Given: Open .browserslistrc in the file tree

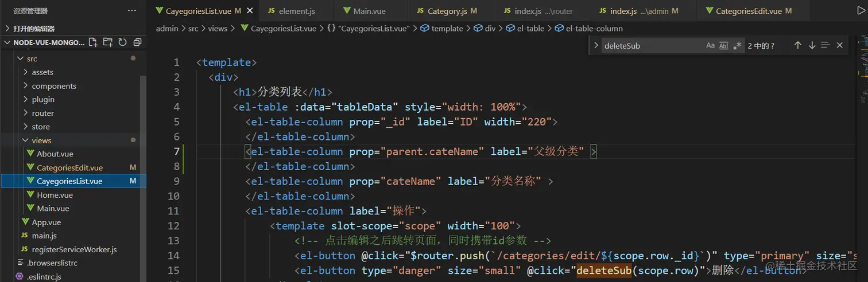Looking at the screenshot, I should 73,263.
